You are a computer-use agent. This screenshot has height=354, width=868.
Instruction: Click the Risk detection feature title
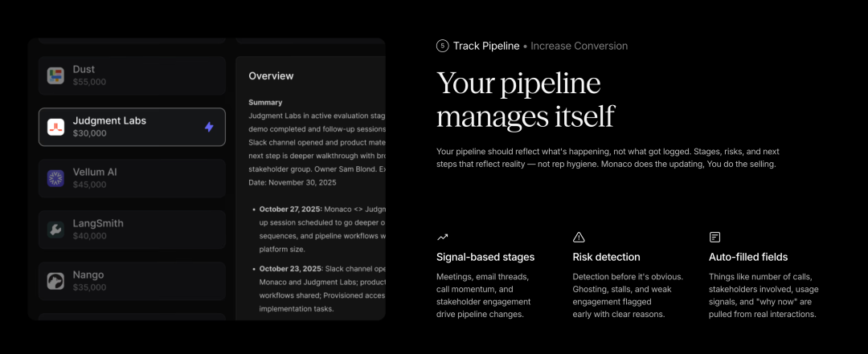pos(606,257)
